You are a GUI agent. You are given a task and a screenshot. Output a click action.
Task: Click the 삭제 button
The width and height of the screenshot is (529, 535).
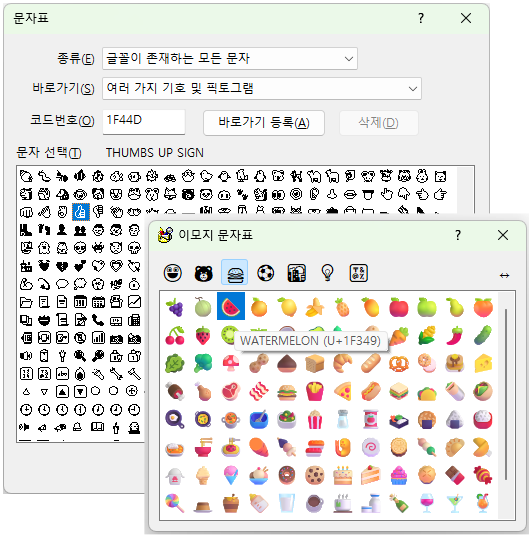(x=378, y=122)
